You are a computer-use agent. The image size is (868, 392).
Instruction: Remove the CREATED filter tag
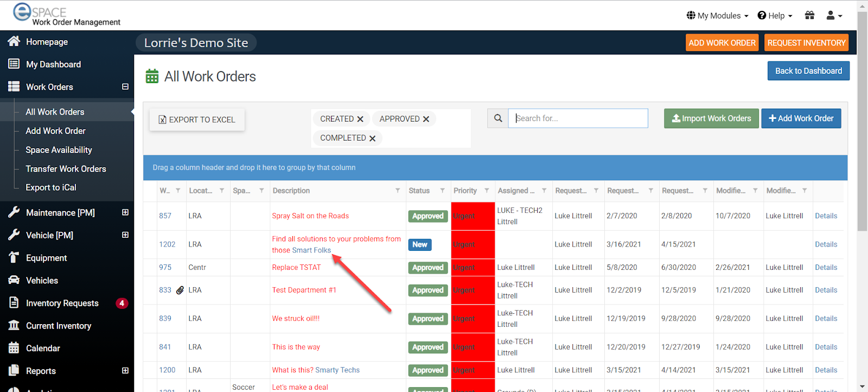click(360, 119)
